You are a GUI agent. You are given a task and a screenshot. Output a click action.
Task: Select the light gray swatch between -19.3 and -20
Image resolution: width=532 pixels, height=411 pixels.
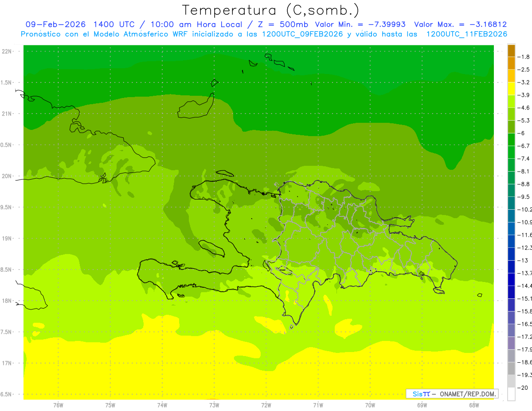(x=511, y=381)
